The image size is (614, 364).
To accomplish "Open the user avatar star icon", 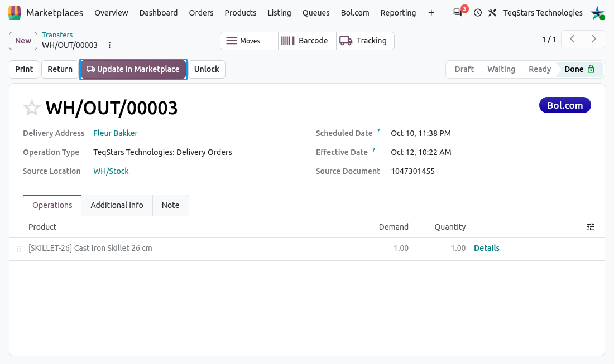I will [x=598, y=13].
